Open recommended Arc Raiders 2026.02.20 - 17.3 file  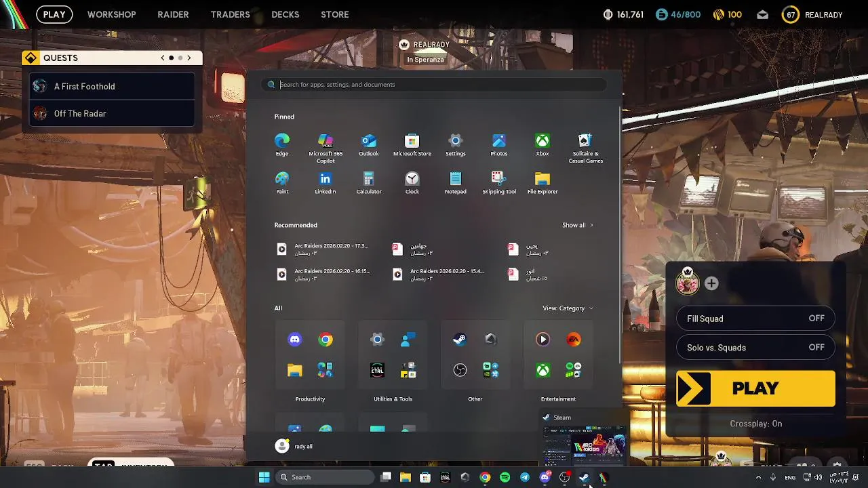(x=323, y=249)
